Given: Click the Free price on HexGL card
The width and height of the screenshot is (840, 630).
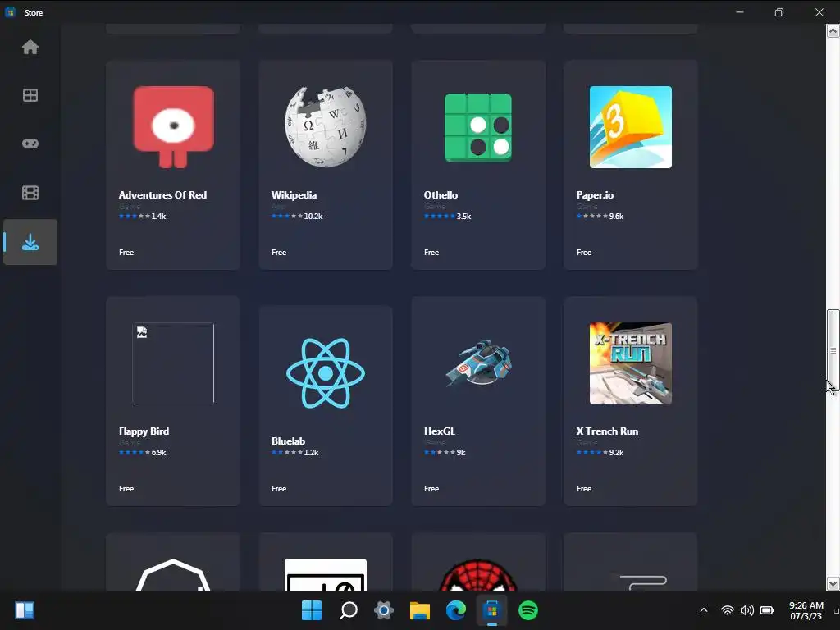Looking at the screenshot, I should (x=431, y=489).
